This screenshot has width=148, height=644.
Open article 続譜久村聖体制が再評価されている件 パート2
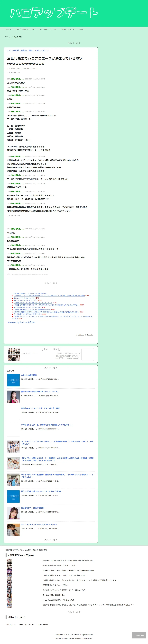pyautogui.click(x=40, y=392)
